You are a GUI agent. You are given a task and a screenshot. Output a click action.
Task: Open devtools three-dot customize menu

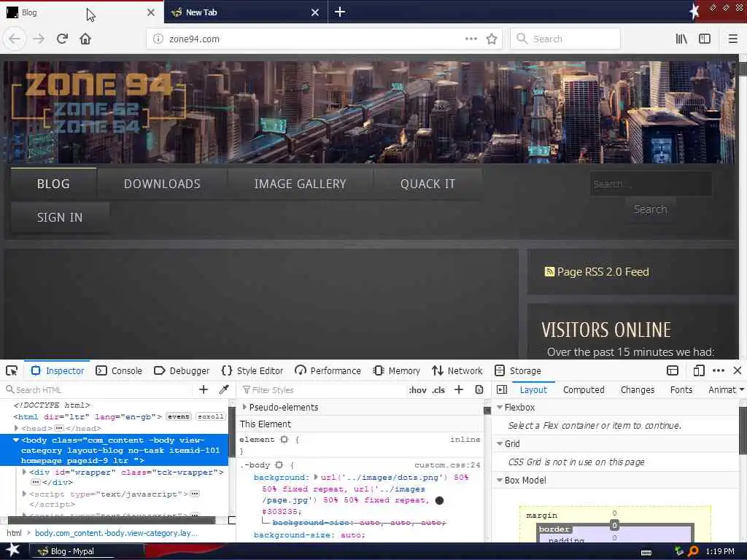pyautogui.click(x=719, y=370)
